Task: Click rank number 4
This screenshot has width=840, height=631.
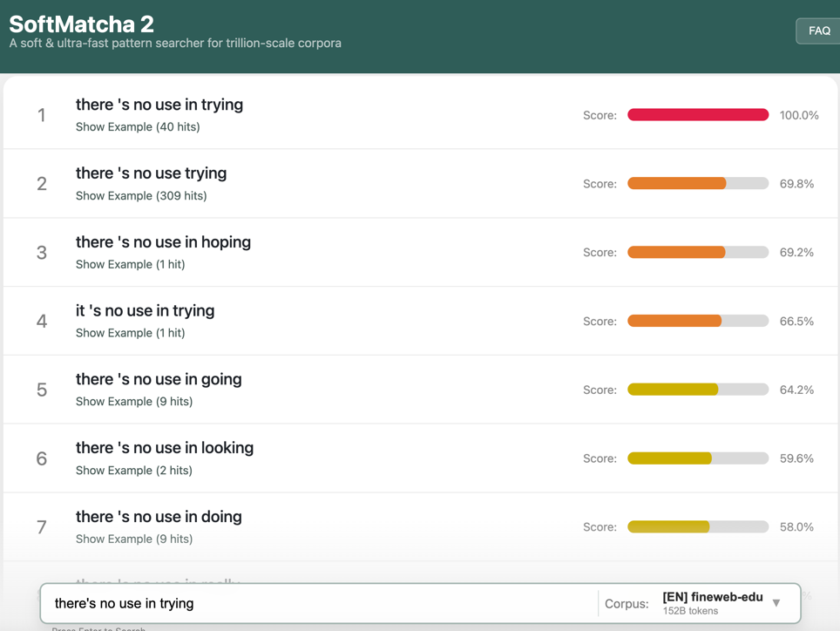Action: tap(42, 322)
